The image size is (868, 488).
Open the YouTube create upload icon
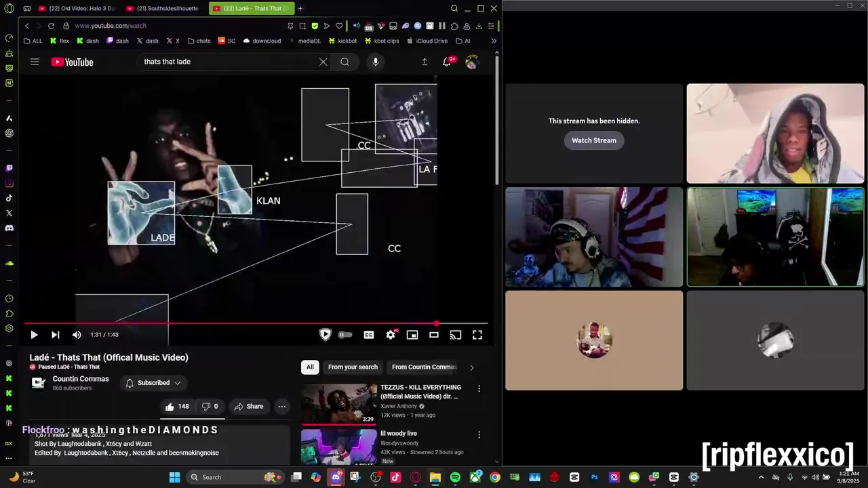(425, 62)
